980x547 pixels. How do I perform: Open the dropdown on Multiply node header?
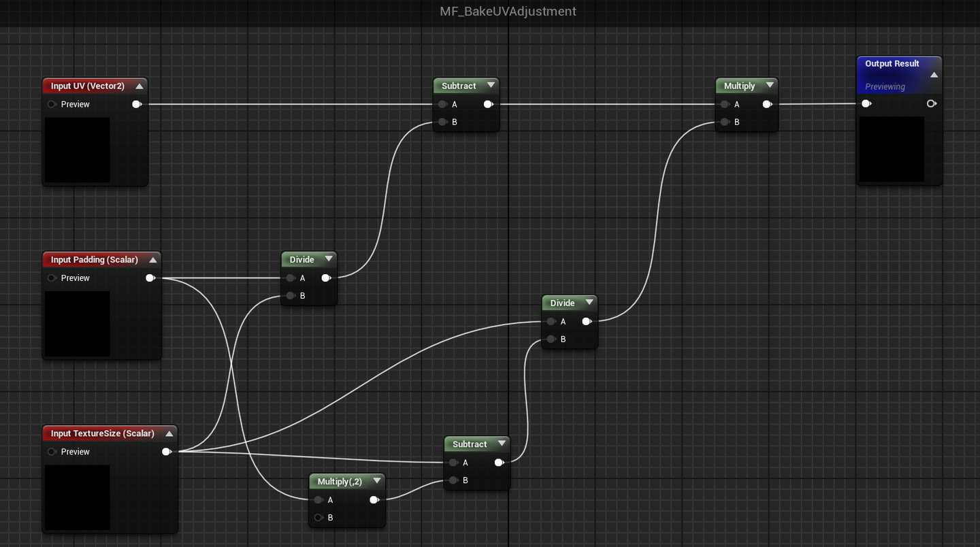coord(770,85)
